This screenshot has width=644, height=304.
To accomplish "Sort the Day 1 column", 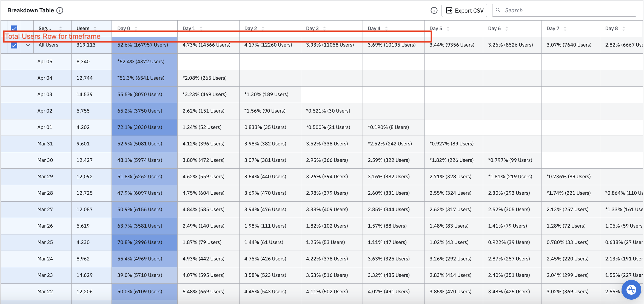I will coord(201,28).
